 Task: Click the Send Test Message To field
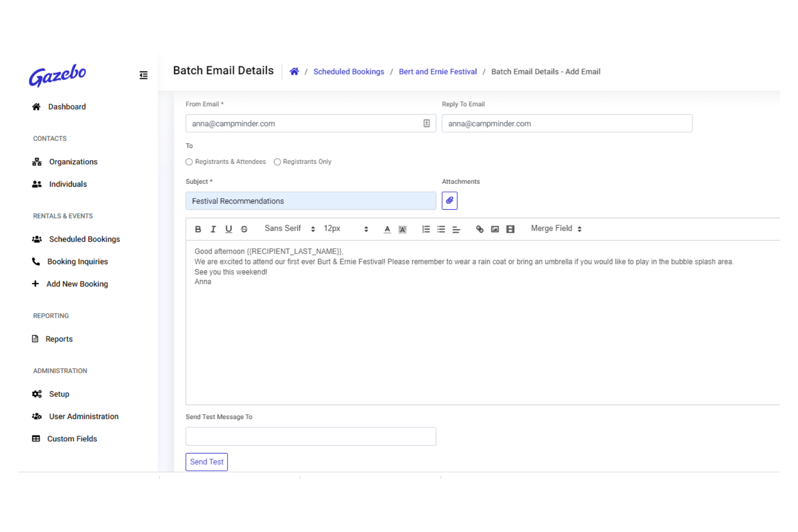[x=310, y=436]
